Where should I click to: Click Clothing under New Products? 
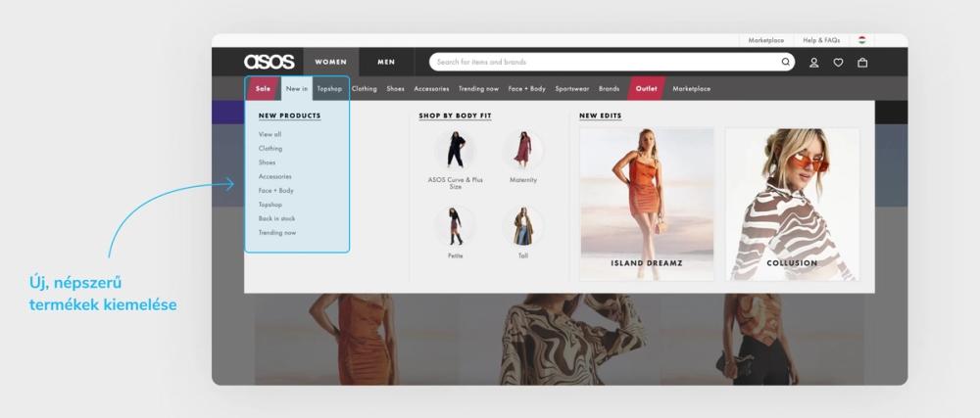pos(270,149)
